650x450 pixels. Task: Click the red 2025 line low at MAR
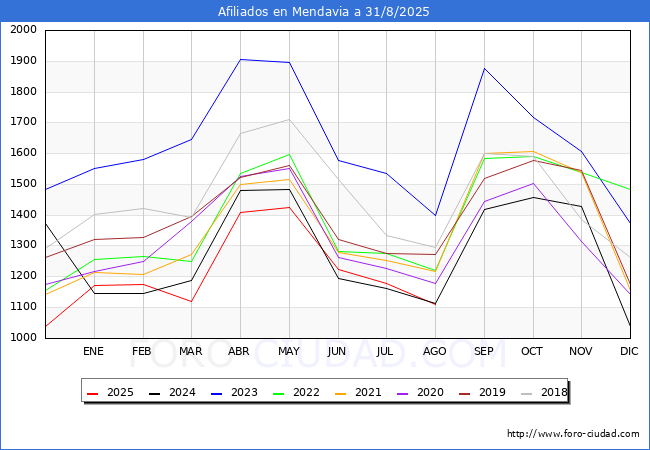point(191,302)
